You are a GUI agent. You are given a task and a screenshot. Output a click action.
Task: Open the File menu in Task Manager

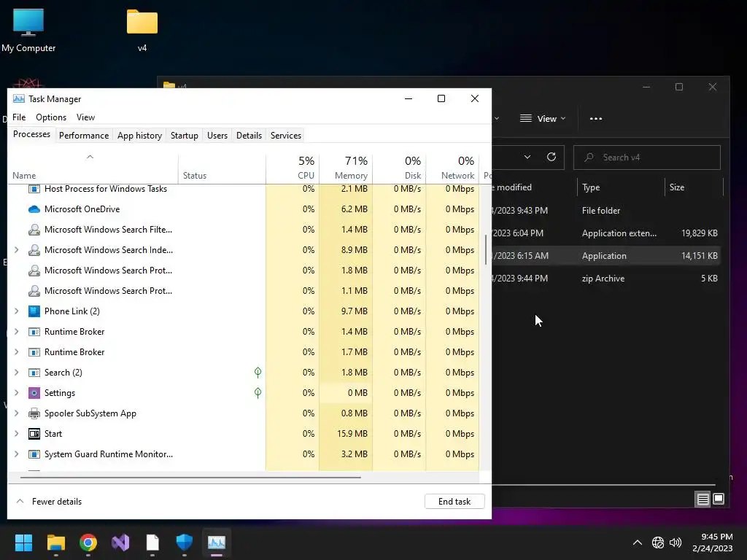(x=19, y=117)
